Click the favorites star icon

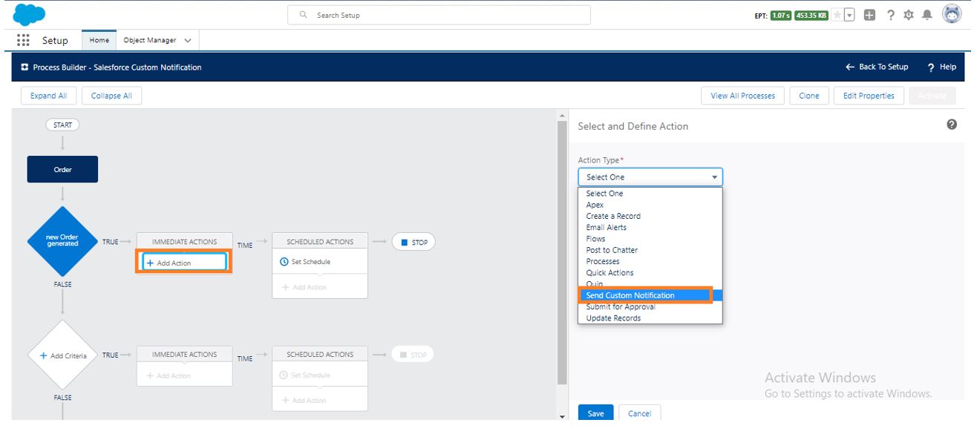[x=837, y=15]
